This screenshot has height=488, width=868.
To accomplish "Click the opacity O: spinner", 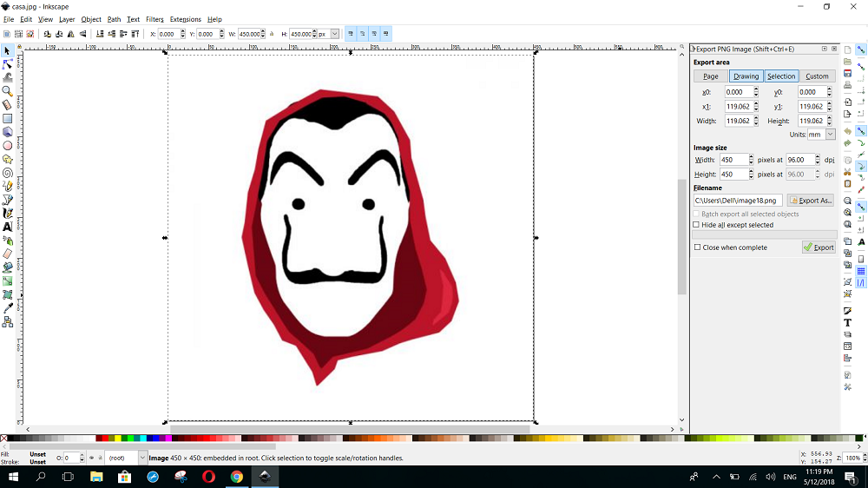I will 82,458.
